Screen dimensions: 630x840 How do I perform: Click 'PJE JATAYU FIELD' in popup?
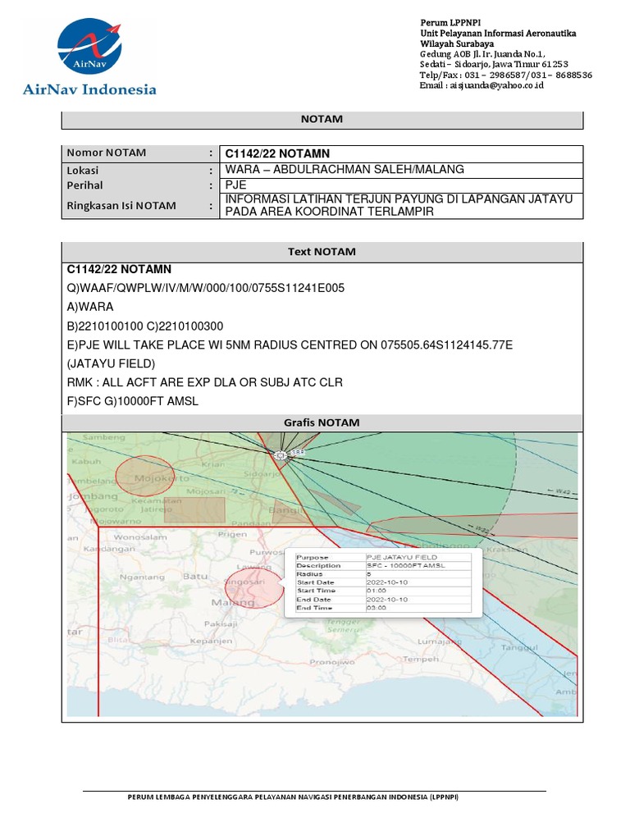click(x=402, y=557)
